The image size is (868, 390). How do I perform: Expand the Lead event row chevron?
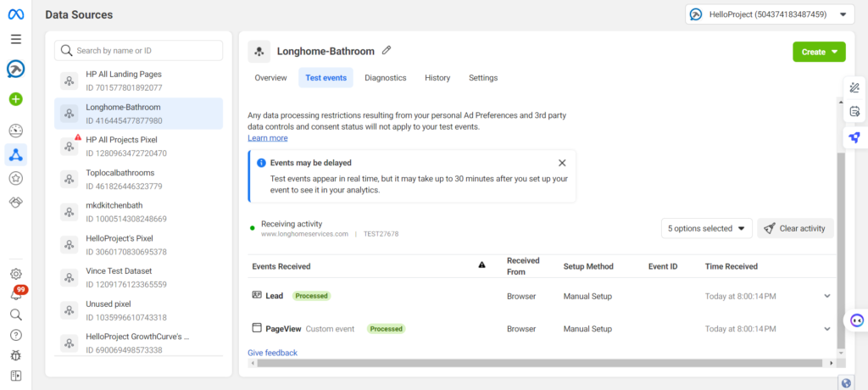827,296
